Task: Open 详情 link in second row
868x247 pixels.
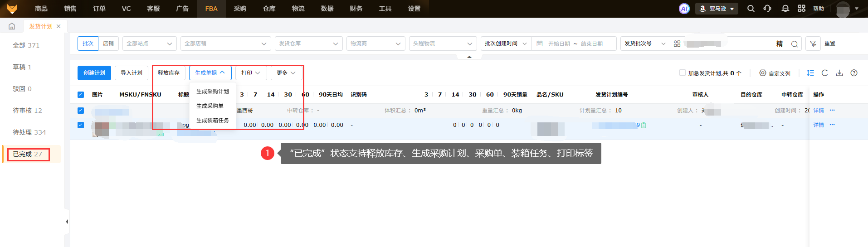Action: tap(819, 125)
